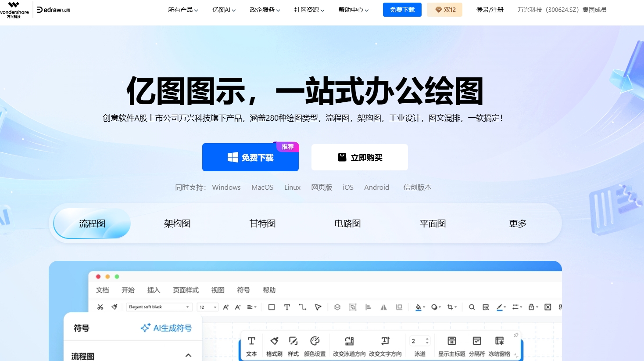Open the lock protection dropdown

tap(533, 307)
